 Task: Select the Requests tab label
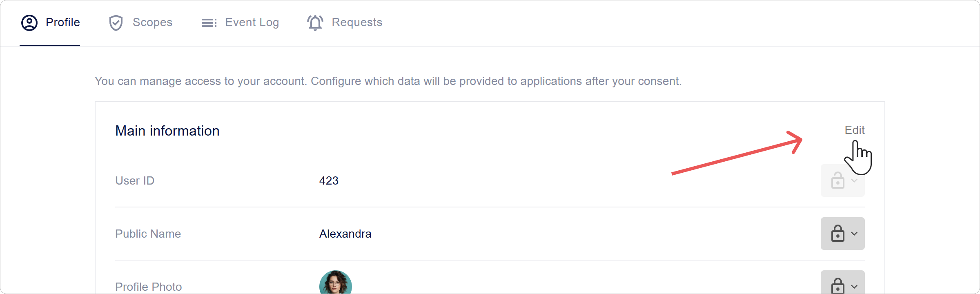(357, 22)
